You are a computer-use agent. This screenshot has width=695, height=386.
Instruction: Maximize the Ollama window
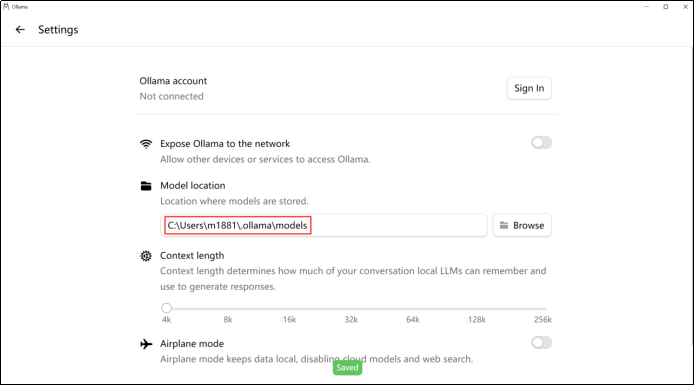(665, 7)
